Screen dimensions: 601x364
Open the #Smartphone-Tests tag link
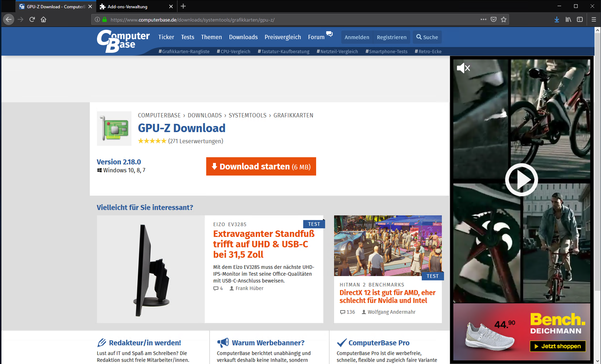point(387,51)
